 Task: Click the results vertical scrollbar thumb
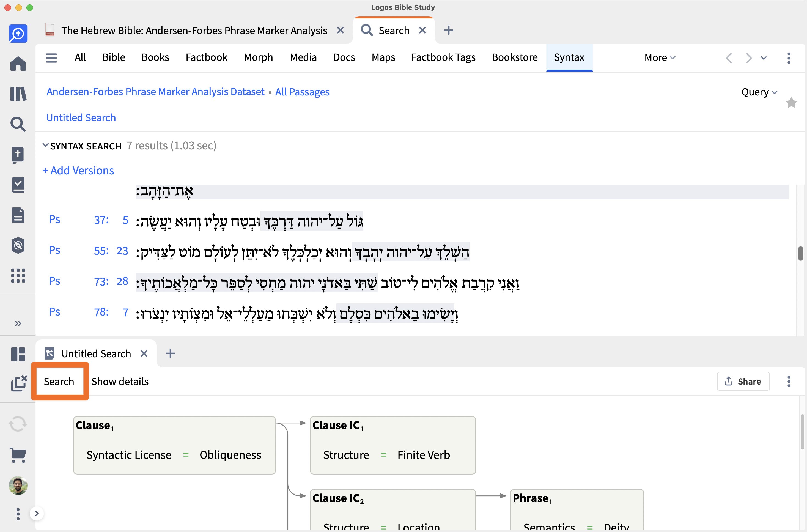[x=800, y=253]
